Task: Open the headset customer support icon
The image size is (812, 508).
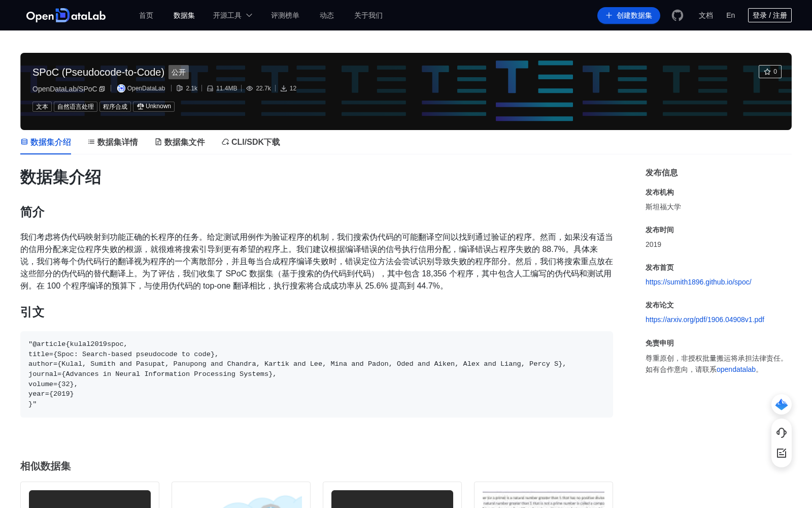Action: [782, 433]
